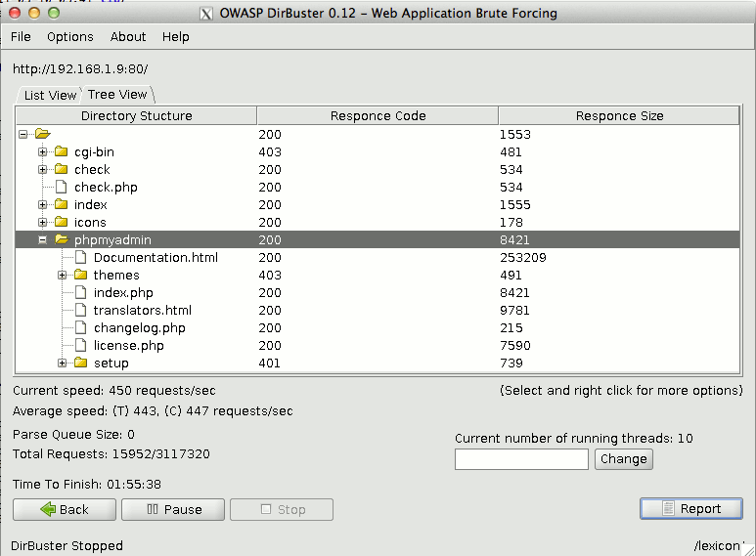Switch to the List View tab
The width and height of the screenshot is (756, 556).
tap(50, 96)
